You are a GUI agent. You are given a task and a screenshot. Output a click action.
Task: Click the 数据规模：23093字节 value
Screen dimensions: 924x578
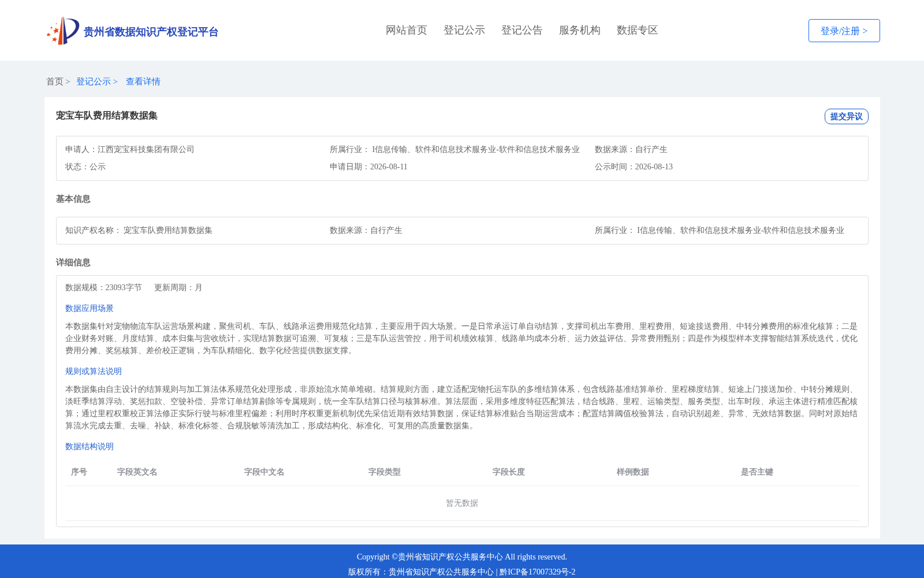103,287
